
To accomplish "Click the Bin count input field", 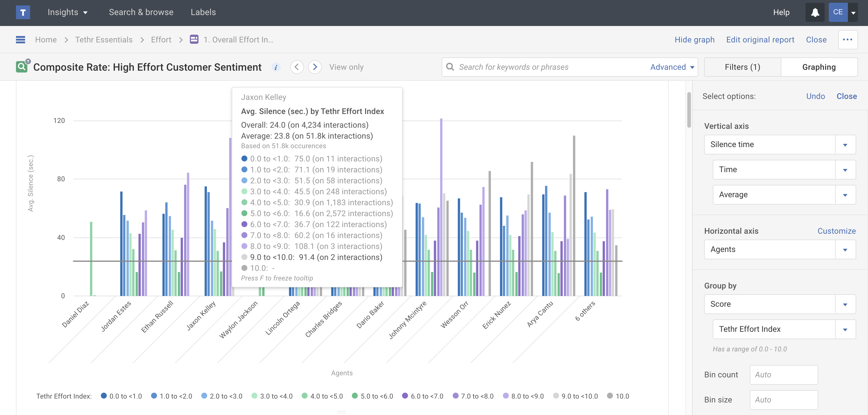I will 783,375.
